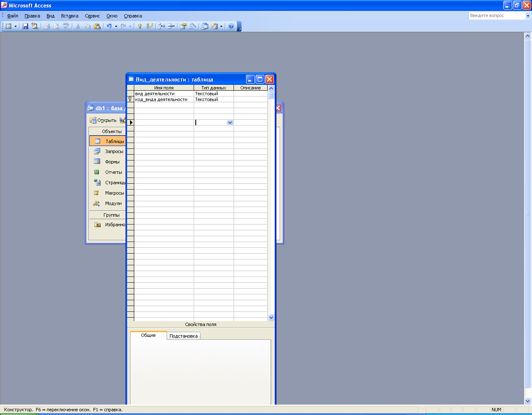Image resolution: width=532 pixels, height=415 pixels.
Task: Click table grid scrollbar down arrow
Action: 271,318
